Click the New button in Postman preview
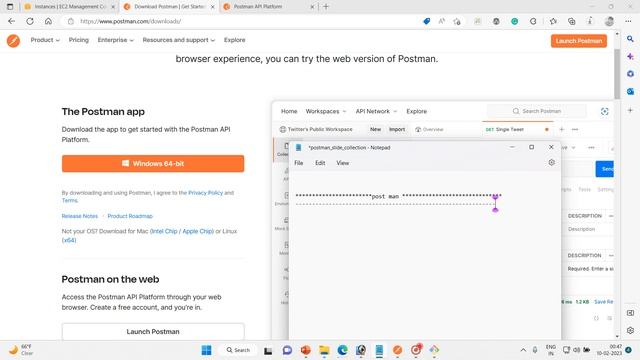Screen dimensions: 640x360 pyautogui.click(x=376, y=129)
